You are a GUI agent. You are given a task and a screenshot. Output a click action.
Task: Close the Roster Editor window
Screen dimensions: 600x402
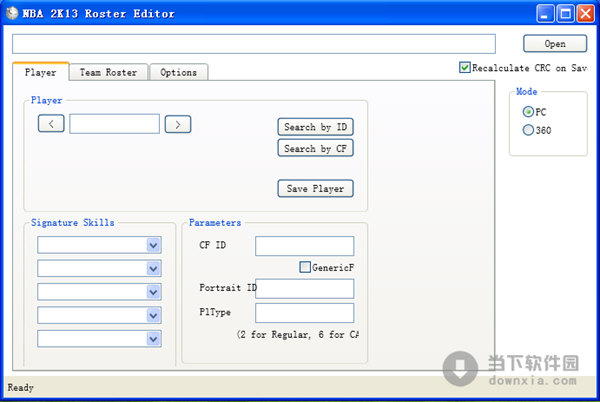(x=585, y=14)
